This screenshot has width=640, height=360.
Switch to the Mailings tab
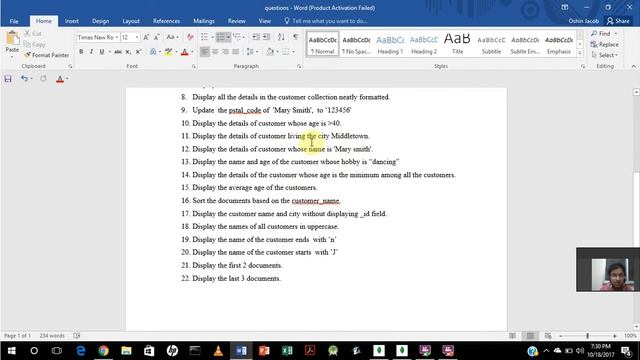click(x=204, y=21)
